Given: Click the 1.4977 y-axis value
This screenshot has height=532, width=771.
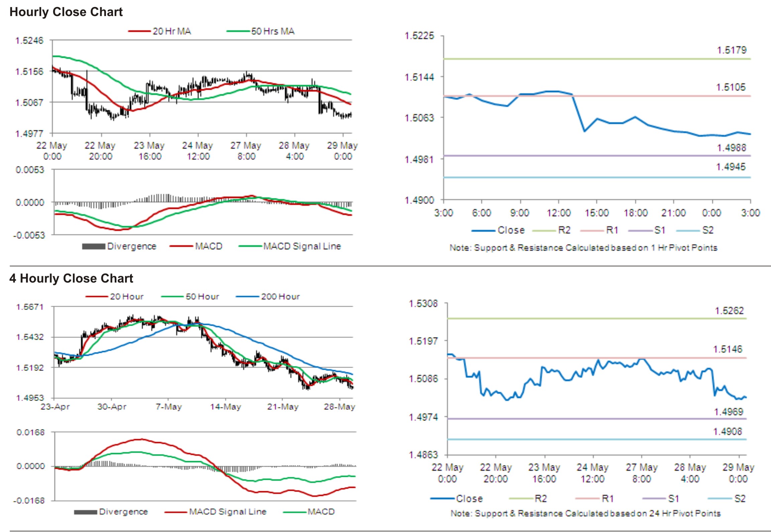Looking at the screenshot, I should 29,133.
